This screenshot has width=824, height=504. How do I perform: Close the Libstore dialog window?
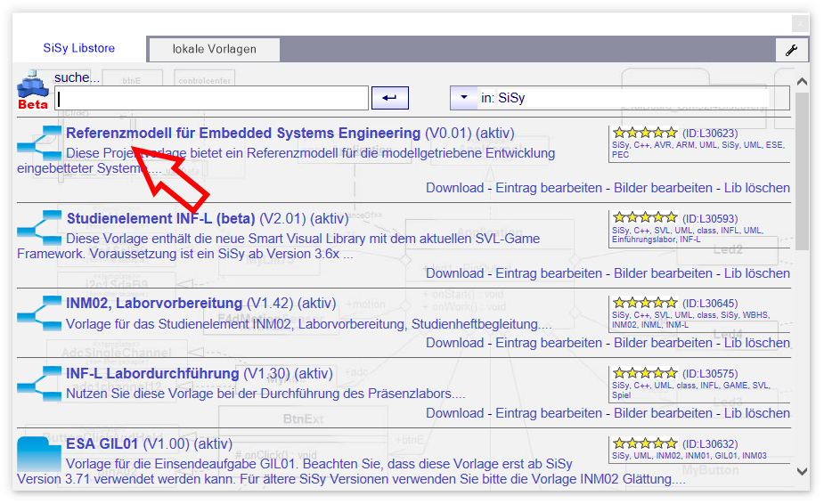(x=800, y=24)
